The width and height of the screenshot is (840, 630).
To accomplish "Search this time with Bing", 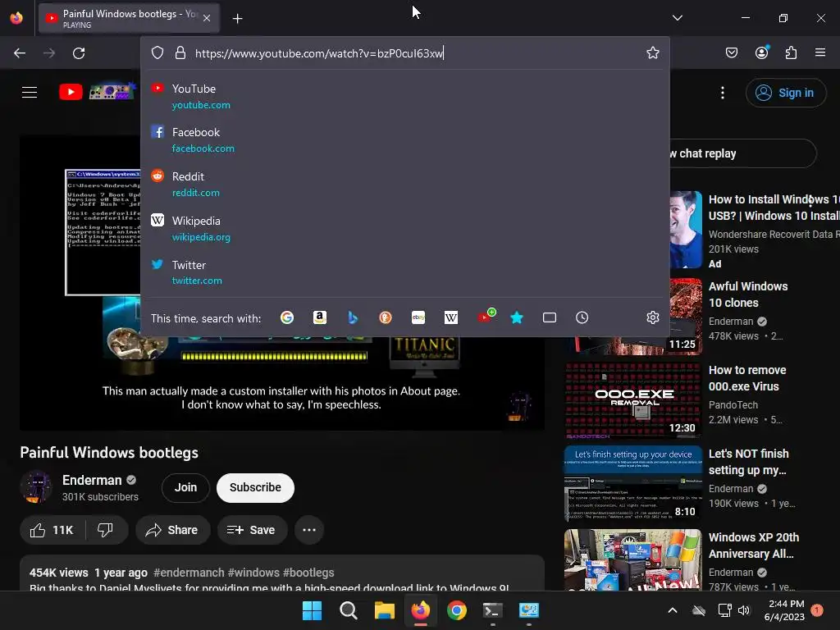I will pos(353,317).
